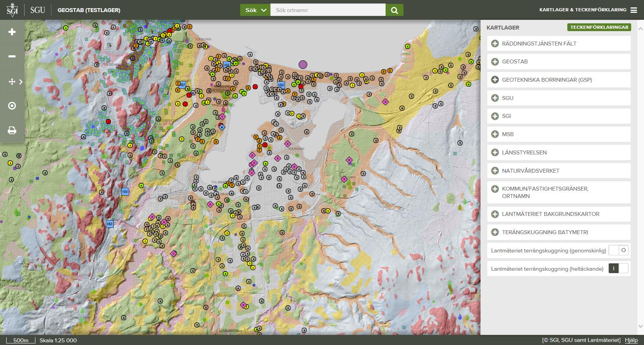Screen dimensions: 644x345
Task: Click the SGI logo
Action: (x=12, y=10)
